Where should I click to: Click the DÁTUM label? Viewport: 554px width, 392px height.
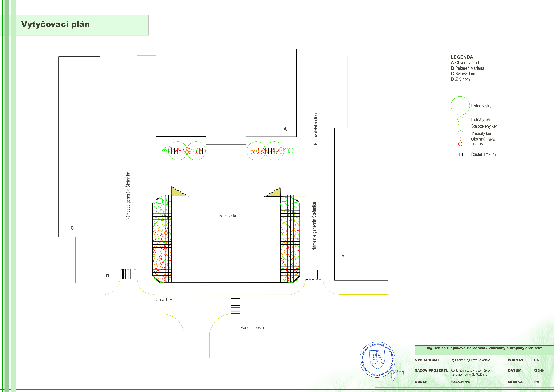515,371
